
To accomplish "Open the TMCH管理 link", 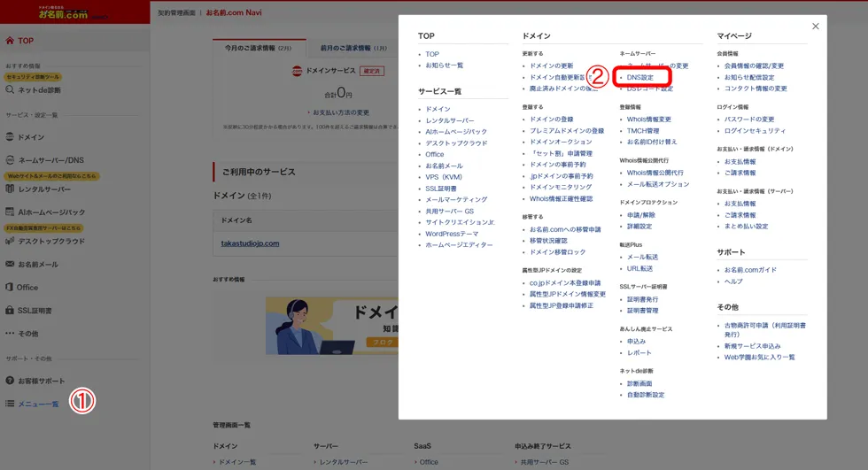I will coord(643,131).
